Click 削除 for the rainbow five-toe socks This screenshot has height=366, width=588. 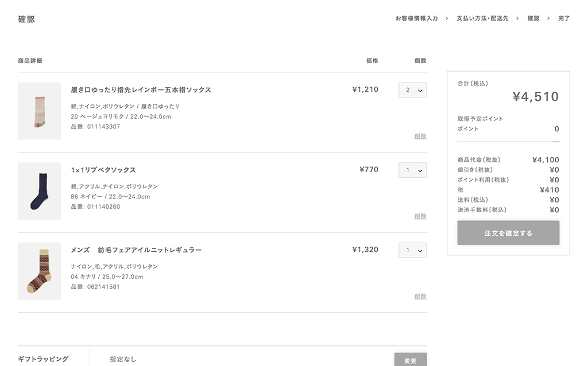point(420,137)
